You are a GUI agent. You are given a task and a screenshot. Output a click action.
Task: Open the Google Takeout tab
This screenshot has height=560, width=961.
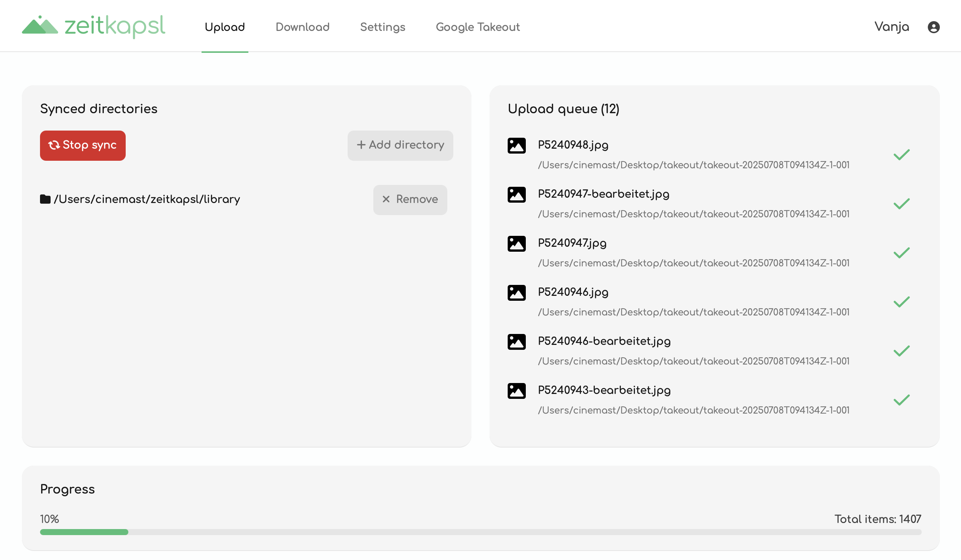[x=477, y=27]
